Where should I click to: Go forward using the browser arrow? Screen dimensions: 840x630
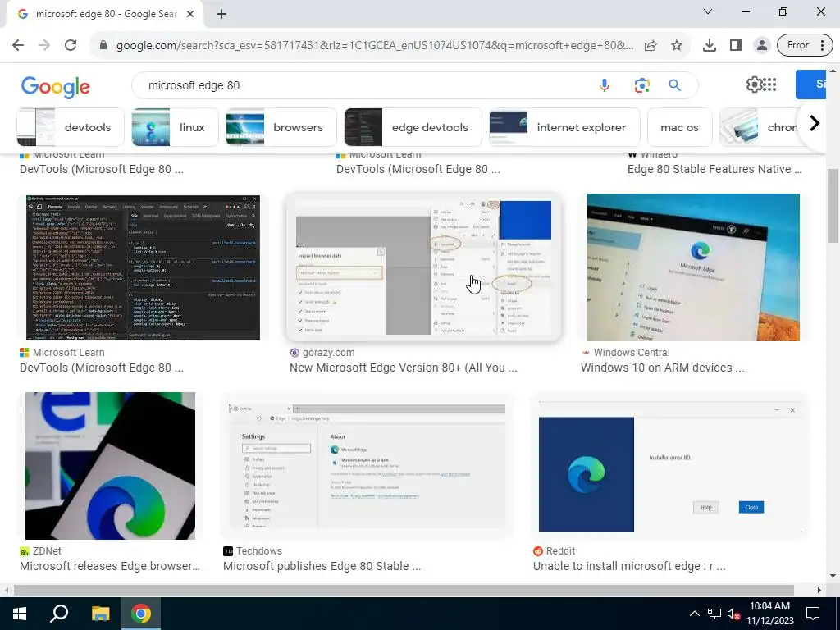point(44,46)
